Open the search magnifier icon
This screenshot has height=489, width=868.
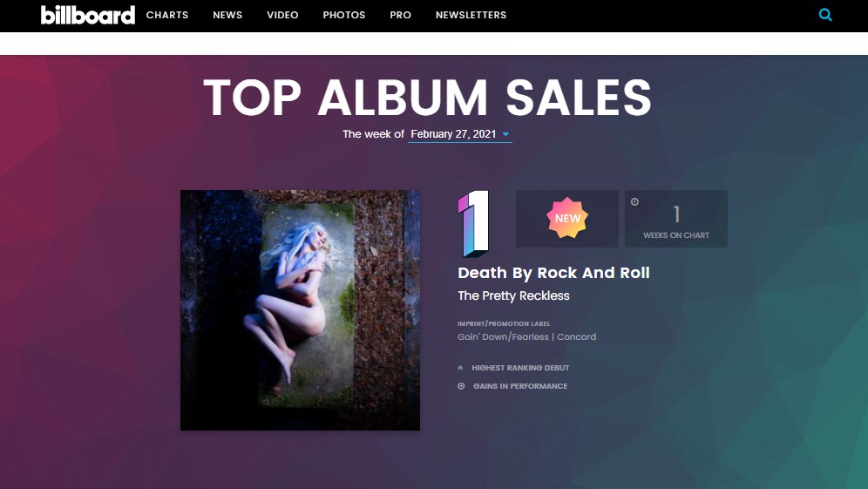click(x=824, y=15)
